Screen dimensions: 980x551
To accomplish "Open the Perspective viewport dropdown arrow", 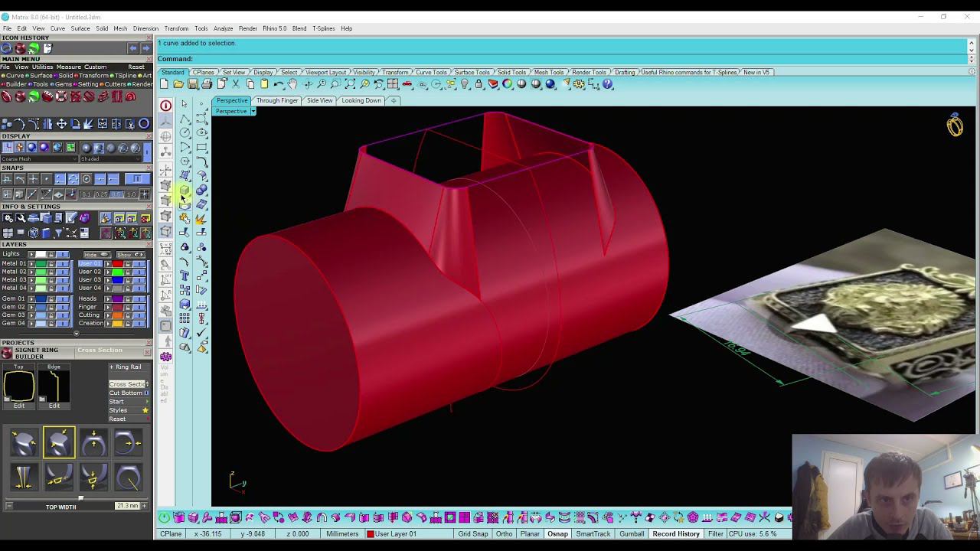I will click(253, 112).
